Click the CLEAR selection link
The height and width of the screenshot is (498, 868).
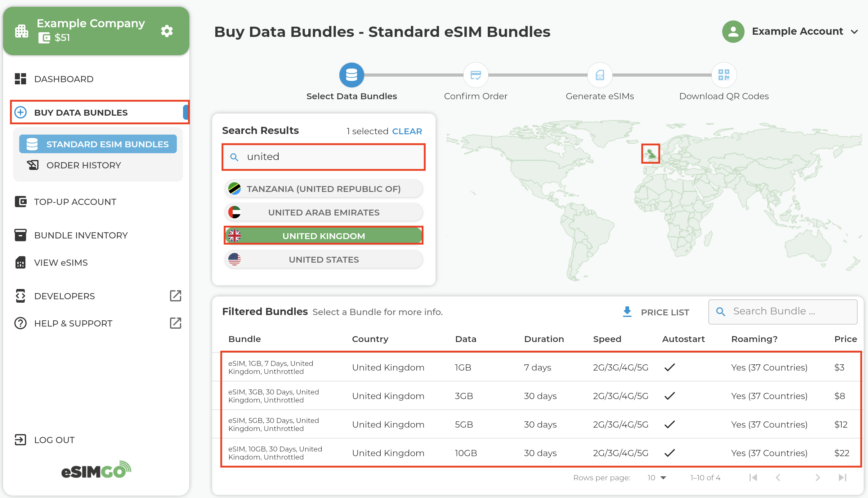[x=407, y=131]
